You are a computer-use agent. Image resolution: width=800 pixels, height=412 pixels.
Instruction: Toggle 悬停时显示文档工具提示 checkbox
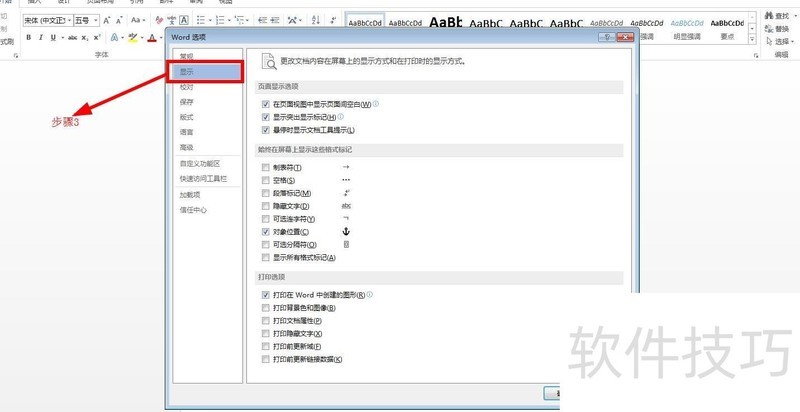tap(265, 130)
